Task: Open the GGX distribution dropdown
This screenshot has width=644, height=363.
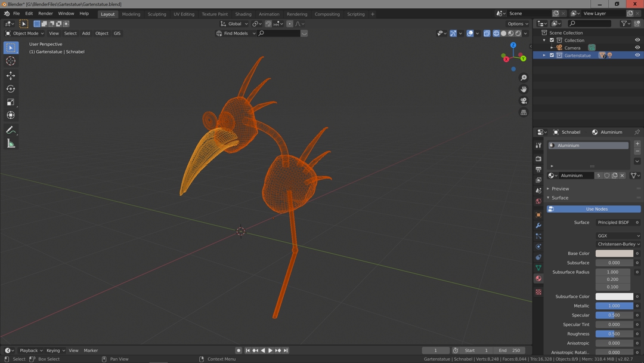Action: tap(618, 236)
